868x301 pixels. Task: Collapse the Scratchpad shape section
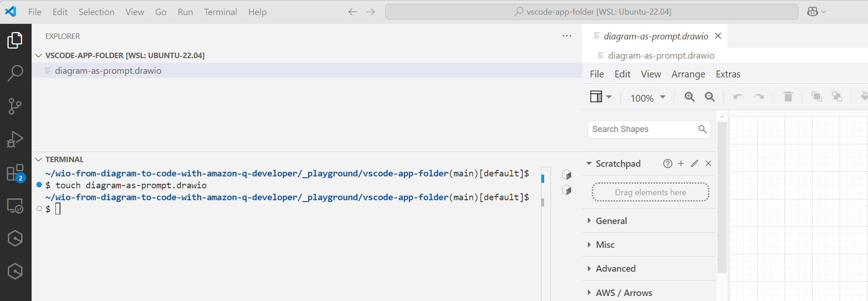point(589,164)
